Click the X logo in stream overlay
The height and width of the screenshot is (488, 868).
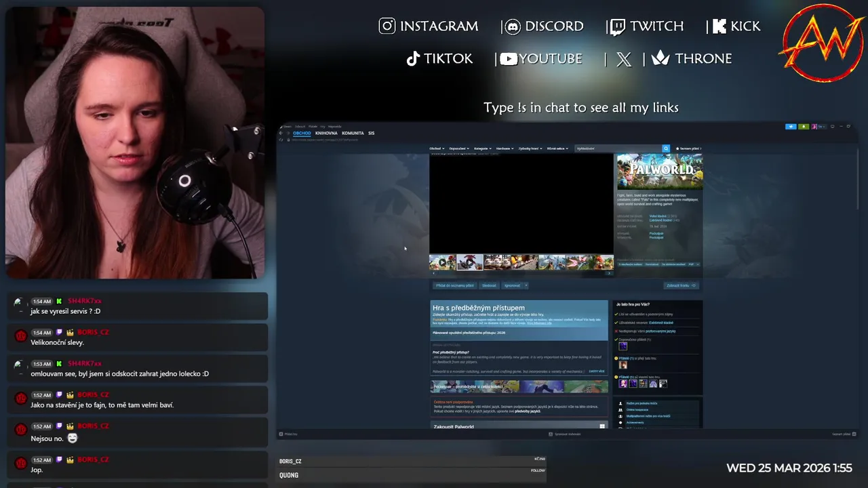pyautogui.click(x=624, y=59)
